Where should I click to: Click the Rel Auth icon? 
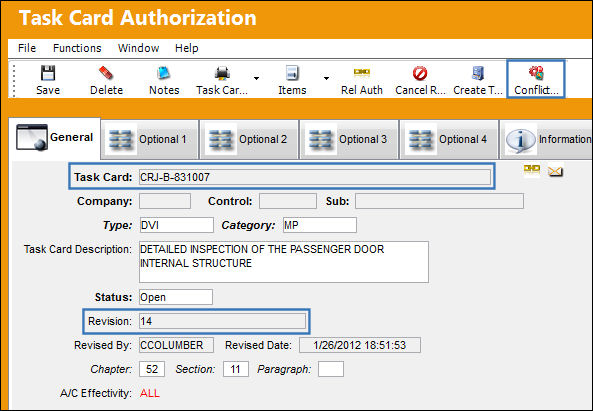click(x=362, y=72)
